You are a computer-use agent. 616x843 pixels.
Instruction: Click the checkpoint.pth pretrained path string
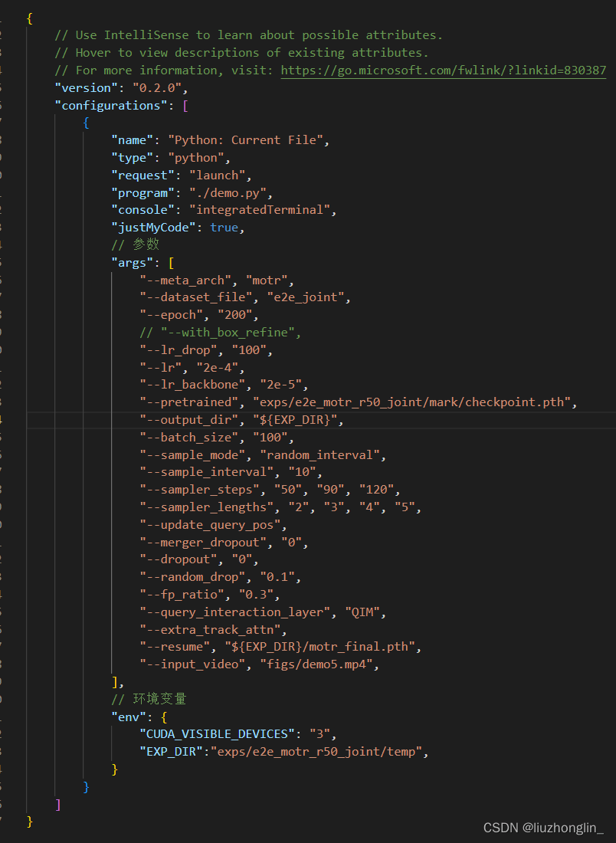click(x=414, y=402)
